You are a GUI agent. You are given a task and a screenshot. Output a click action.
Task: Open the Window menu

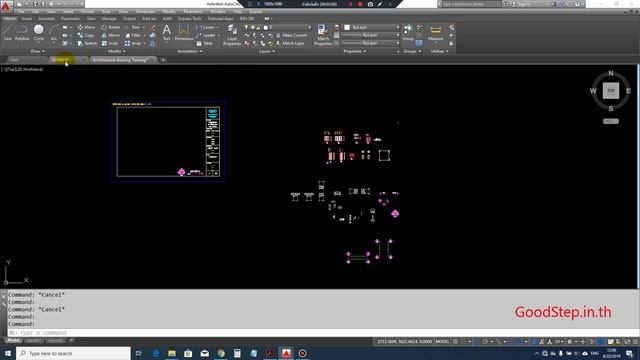point(218,12)
